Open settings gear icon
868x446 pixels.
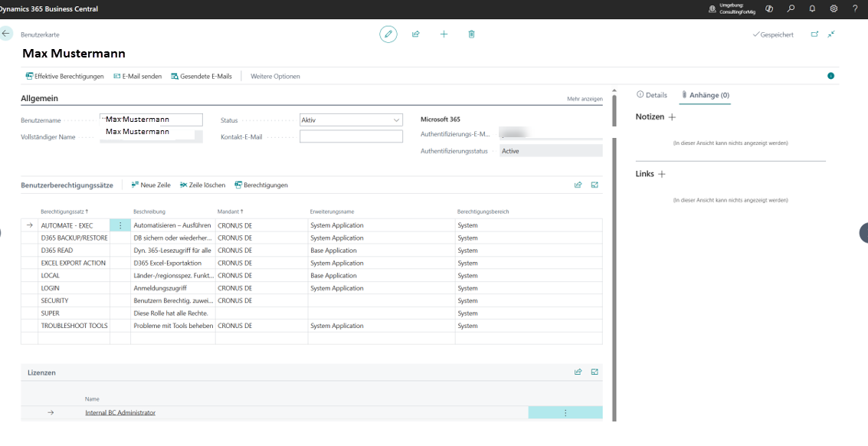point(834,9)
